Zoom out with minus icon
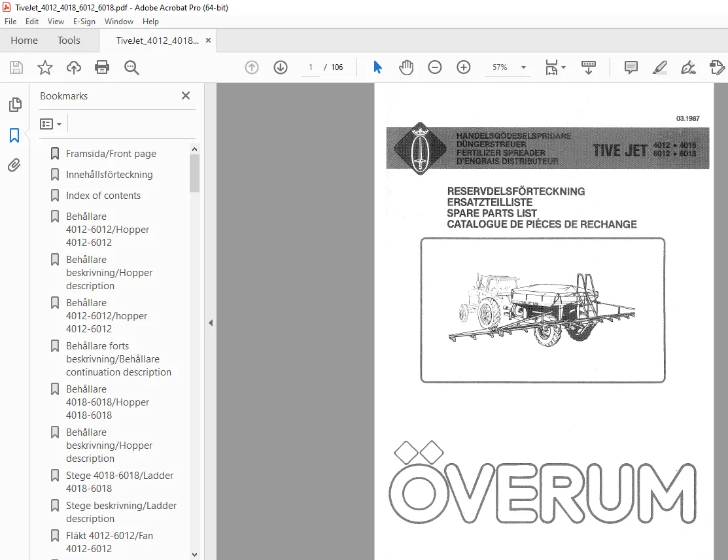 (434, 68)
